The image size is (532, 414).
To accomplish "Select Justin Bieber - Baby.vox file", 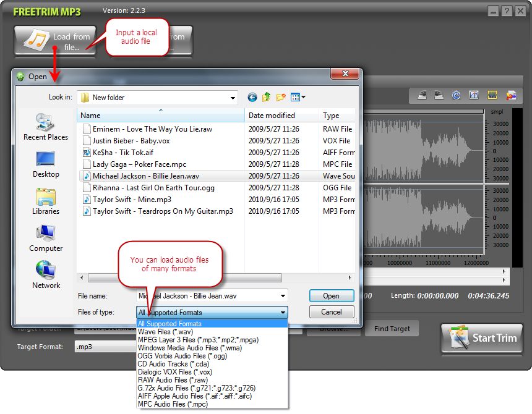I will tap(131, 141).
